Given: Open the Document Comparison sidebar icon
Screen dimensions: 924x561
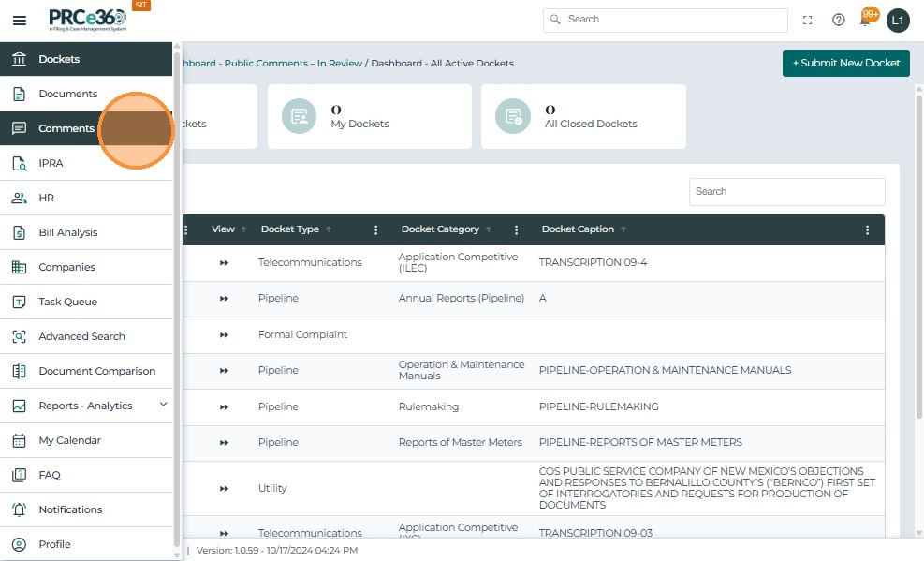Looking at the screenshot, I should click(x=19, y=371).
